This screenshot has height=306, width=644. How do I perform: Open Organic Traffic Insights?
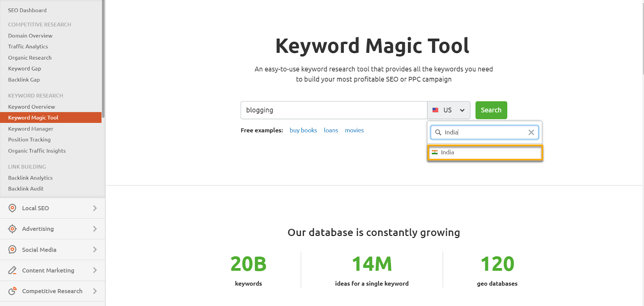pos(37,151)
